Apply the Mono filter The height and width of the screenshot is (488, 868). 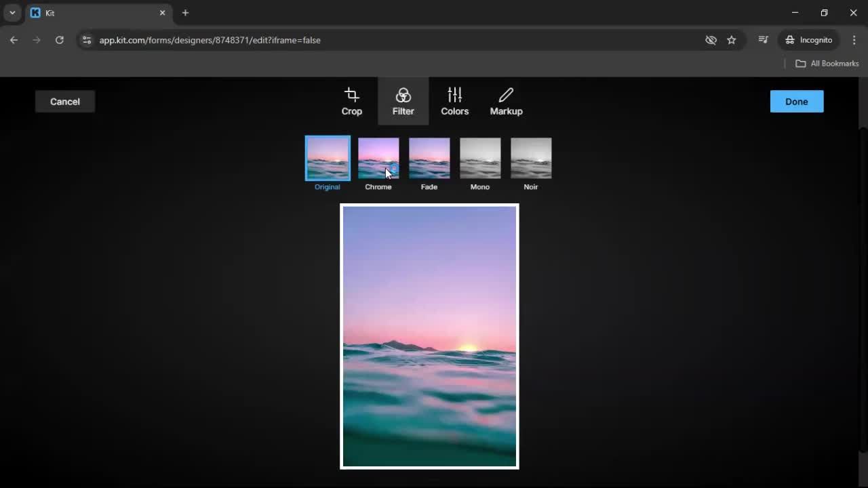pos(480,158)
